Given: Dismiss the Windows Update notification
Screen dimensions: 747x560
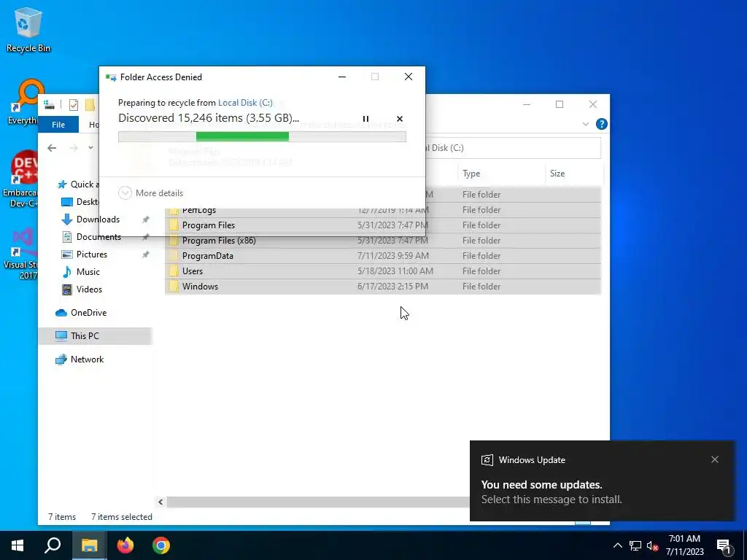Looking at the screenshot, I should (x=715, y=459).
